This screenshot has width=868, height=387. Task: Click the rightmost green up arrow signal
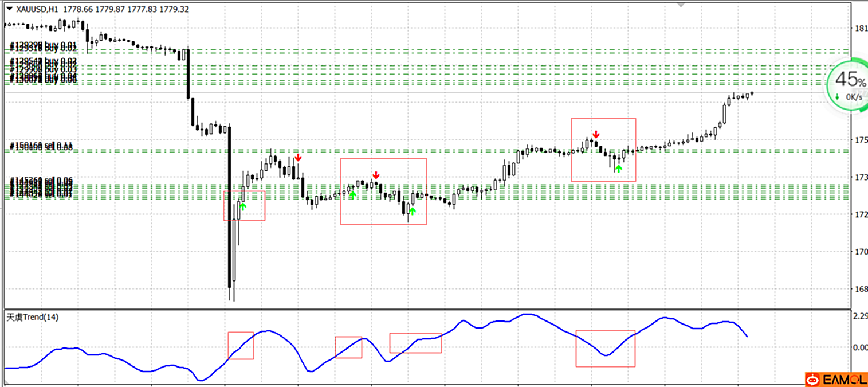click(x=618, y=169)
